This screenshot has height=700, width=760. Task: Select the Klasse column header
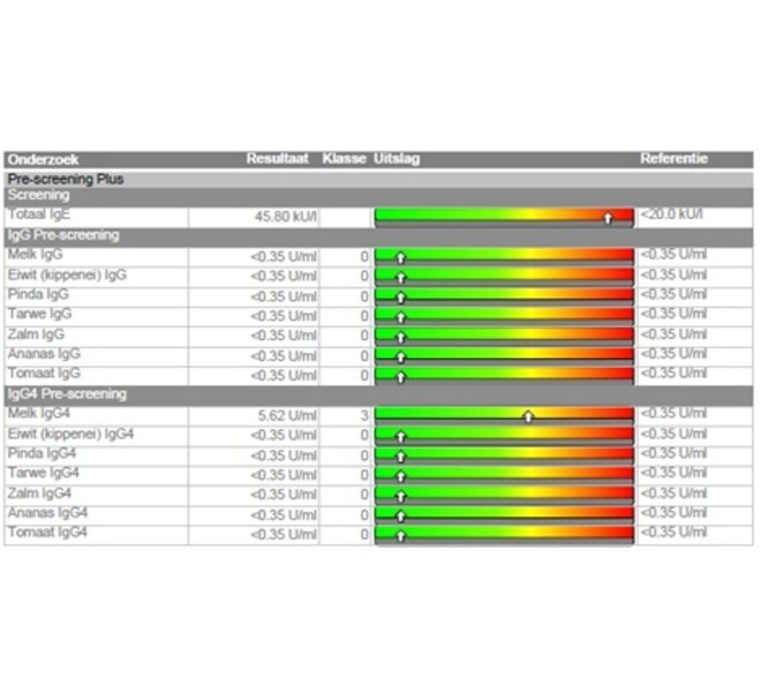343,159
